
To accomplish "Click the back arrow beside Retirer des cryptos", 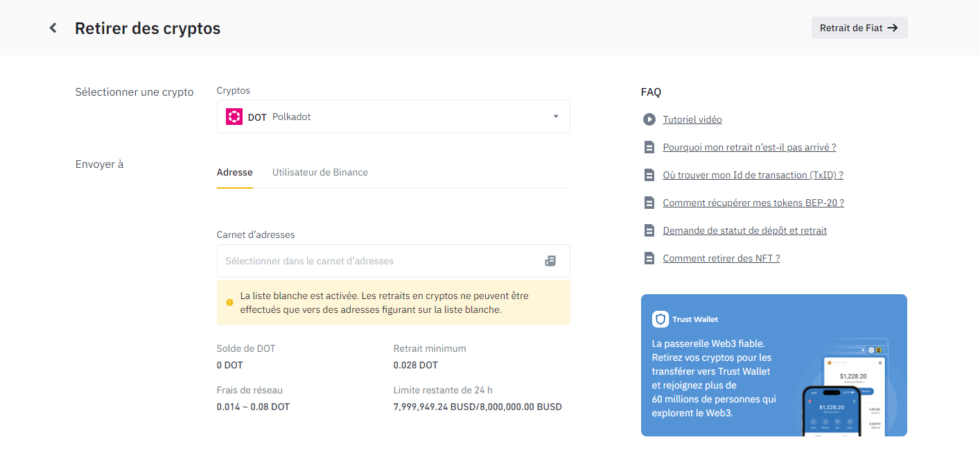I will [53, 28].
